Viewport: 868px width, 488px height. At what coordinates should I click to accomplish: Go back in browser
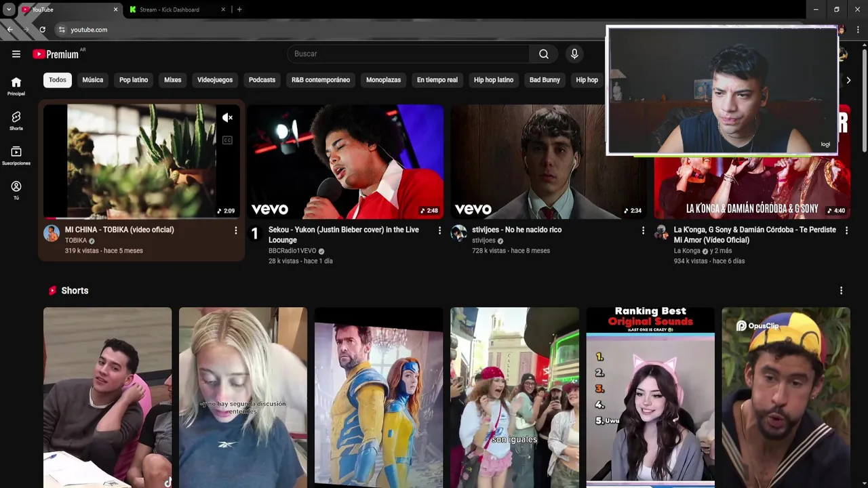pyautogui.click(x=9, y=30)
